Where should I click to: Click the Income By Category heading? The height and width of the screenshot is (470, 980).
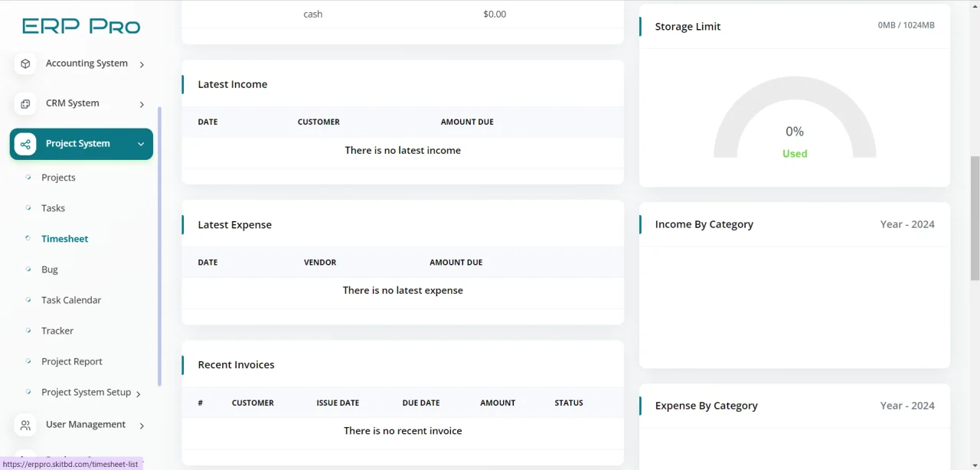pyautogui.click(x=704, y=224)
